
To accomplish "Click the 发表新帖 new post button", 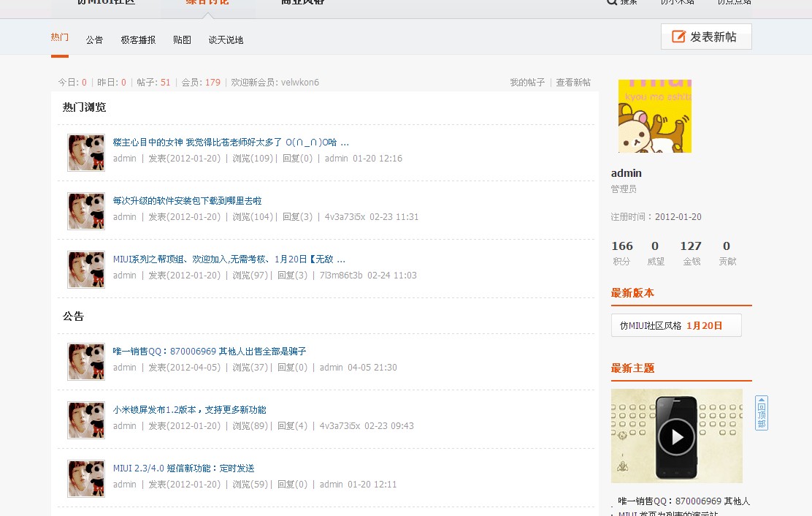I will pyautogui.click(x=706, y=37).
